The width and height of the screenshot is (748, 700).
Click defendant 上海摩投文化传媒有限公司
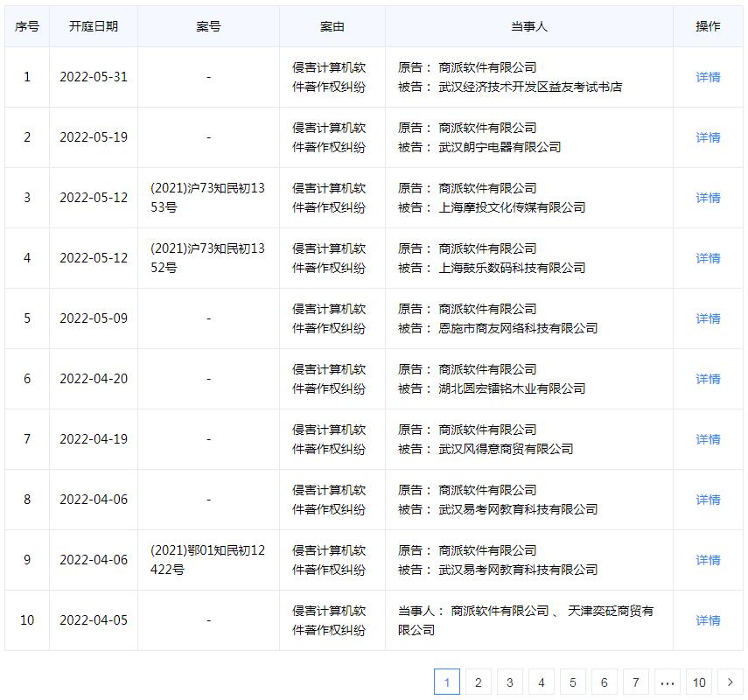pyautogui.click(x=512, y=207)
